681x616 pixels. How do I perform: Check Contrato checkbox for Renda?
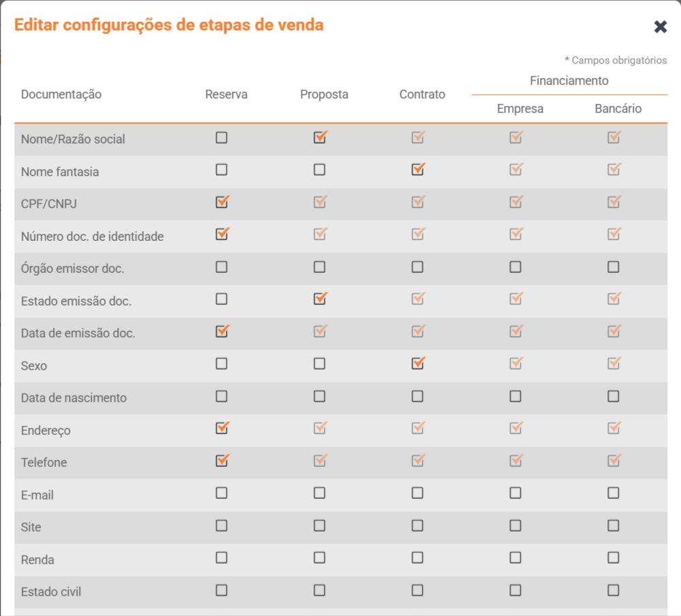click(418, 557)
